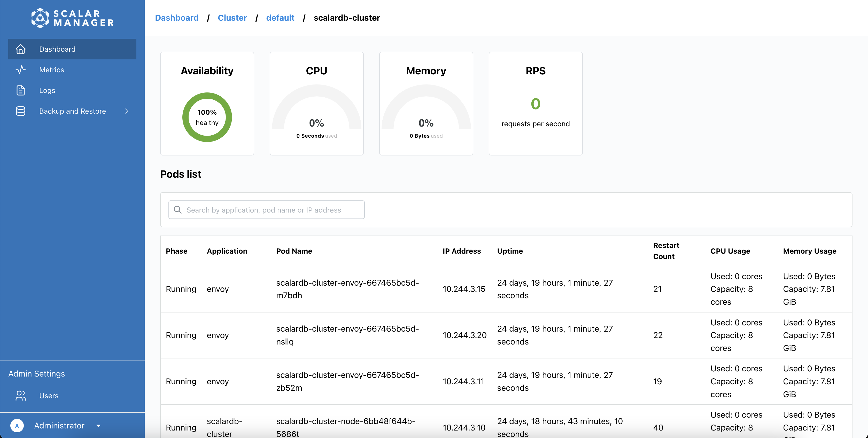Click the CPU usage gauge
868x438 pixels.
pyautogui.click(x=316, y=111)
